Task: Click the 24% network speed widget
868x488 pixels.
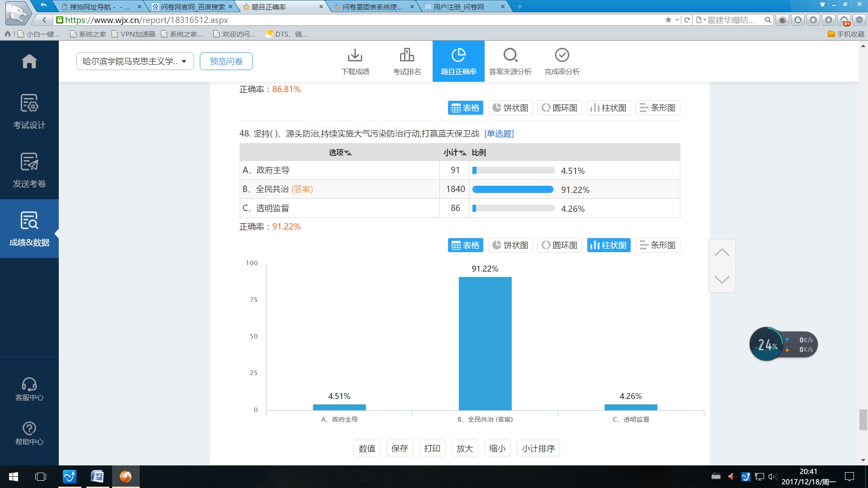Action: click(784, 344)
